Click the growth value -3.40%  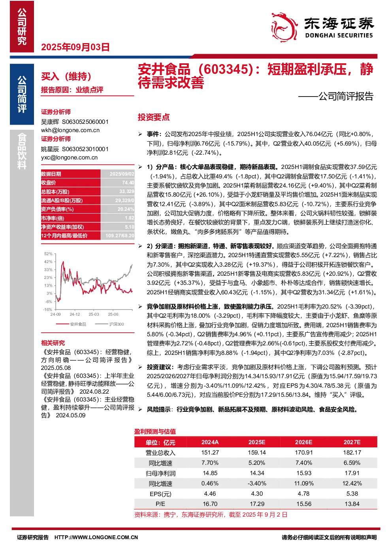(x=257, y=483)
